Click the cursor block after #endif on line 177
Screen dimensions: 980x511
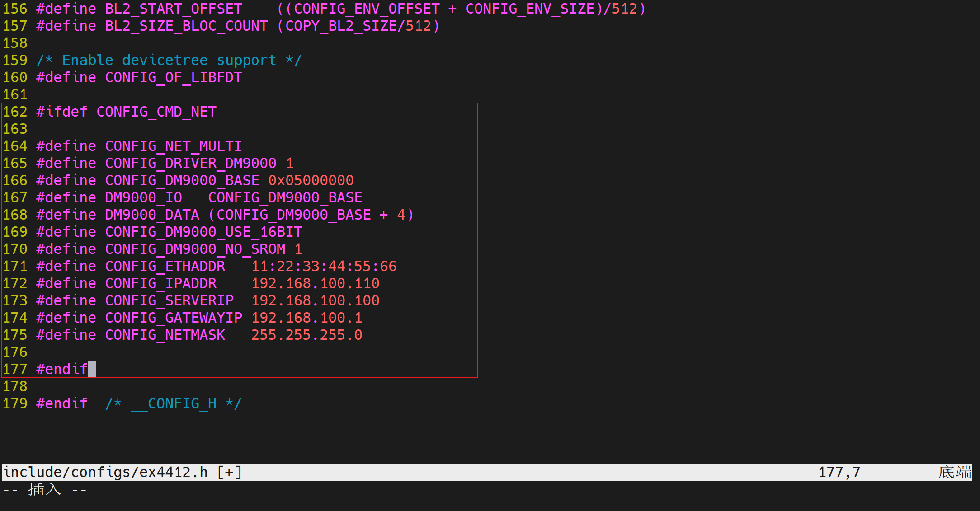pyautogui.click(x=92, y=369)
